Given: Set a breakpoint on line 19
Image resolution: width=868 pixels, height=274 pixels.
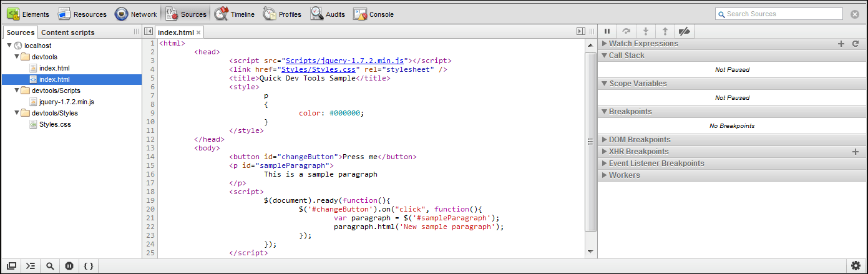Looking at the screenshot, I should click(150, 200).
